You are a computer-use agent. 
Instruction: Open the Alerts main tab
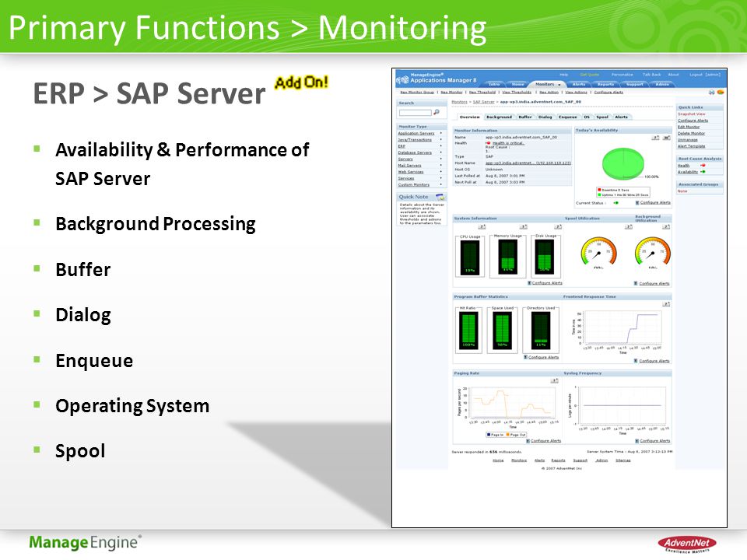(x=578, y=84)
